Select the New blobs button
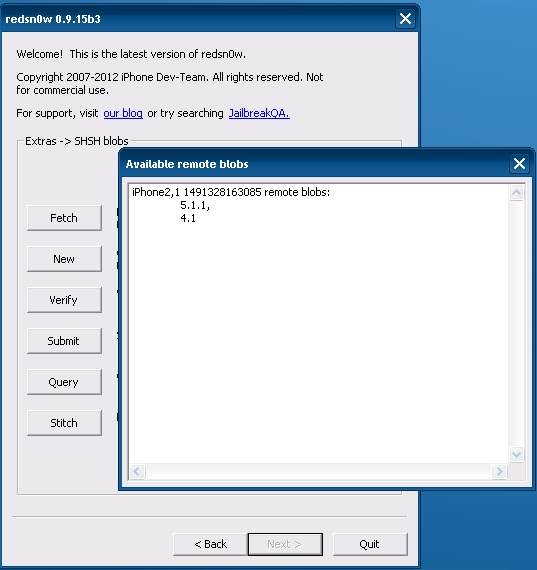The width and height of the screenshot is (537, 570). point(64,259)
